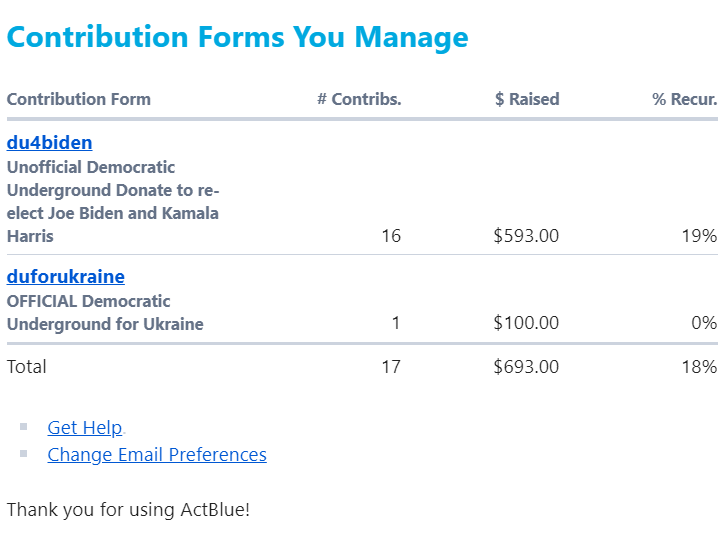Screen dimensions: 726x533
Task: Click the OFFICIAL Democratic Underground for Ukraine description
Action: tap(105, 313)
